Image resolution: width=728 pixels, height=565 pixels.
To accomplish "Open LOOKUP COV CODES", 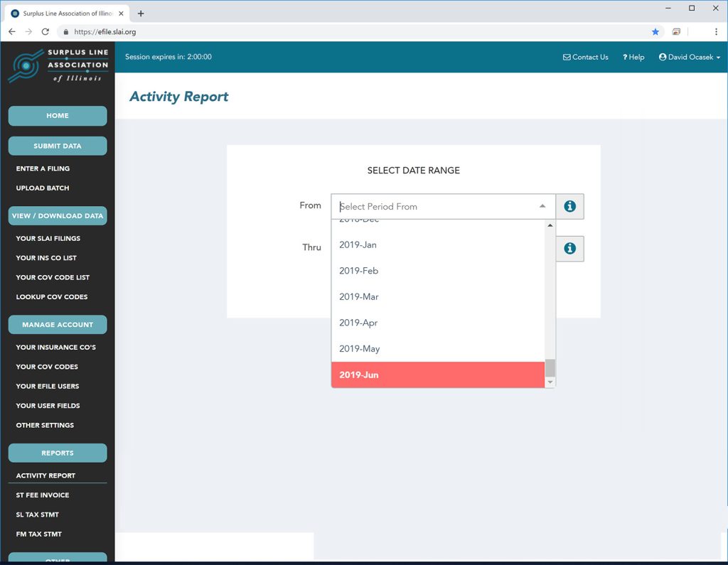I will 51,296.
